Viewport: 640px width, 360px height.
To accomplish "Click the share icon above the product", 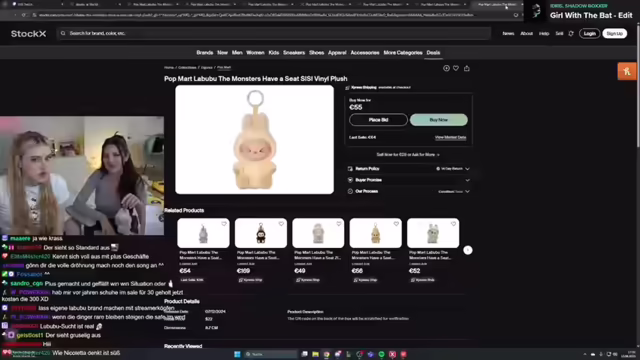I will 467,68.
